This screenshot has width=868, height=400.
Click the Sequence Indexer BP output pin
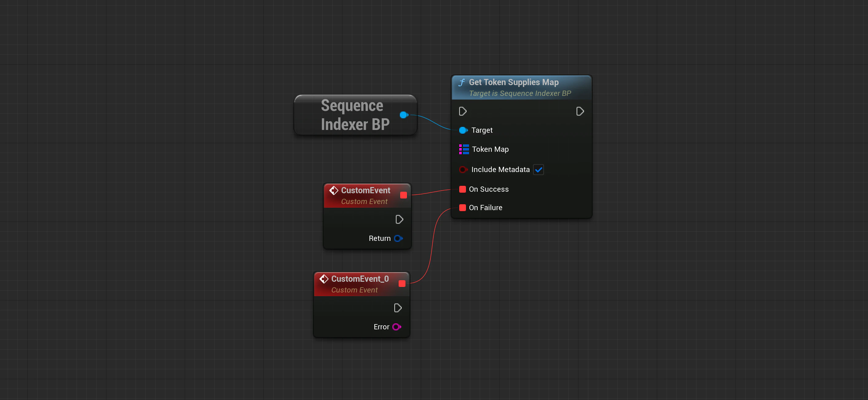click(x=404, y=115)
